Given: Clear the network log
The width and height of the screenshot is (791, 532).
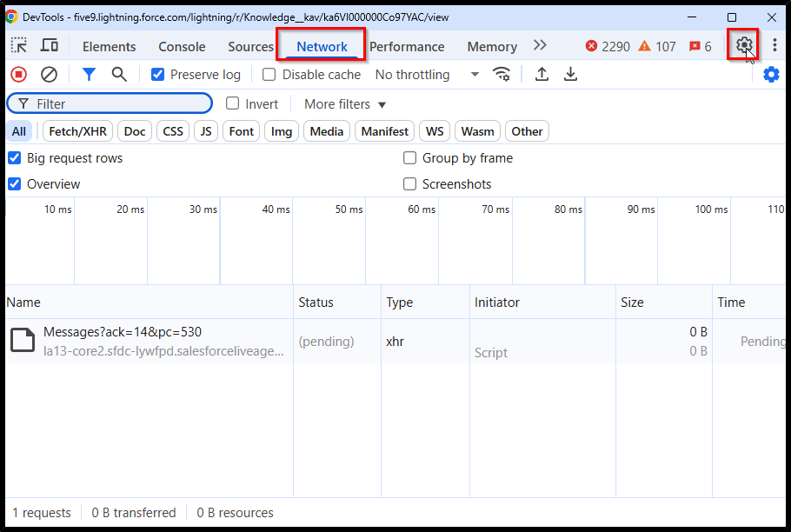Looking at the screenshot, I should pos(49,75).
